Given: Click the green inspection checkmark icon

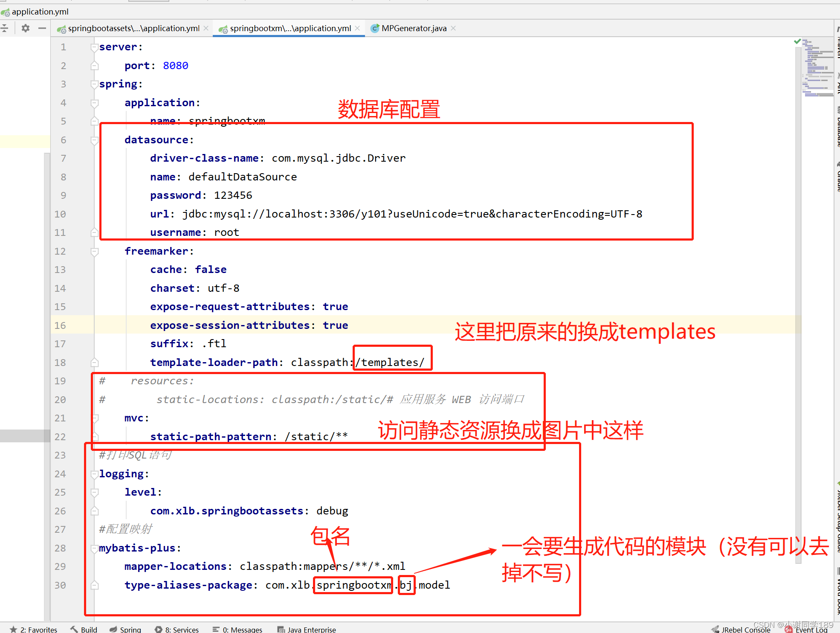Looking at the screenshot, I should [797, 41].
